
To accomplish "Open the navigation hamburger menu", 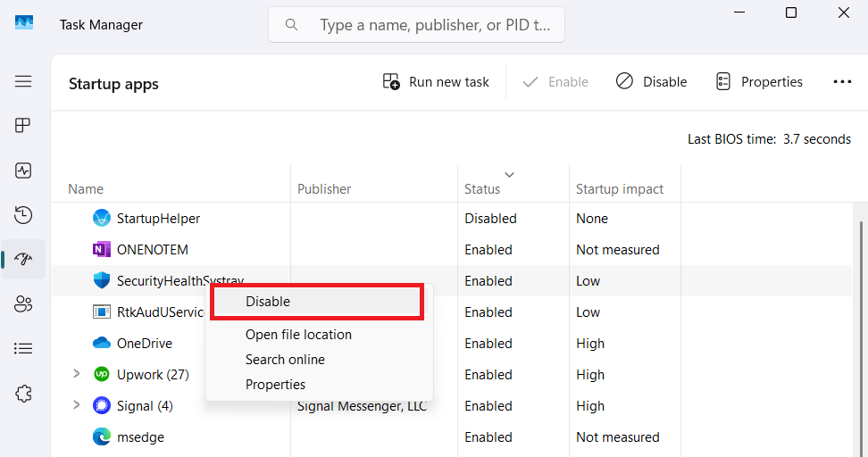I will pos(23,81).
